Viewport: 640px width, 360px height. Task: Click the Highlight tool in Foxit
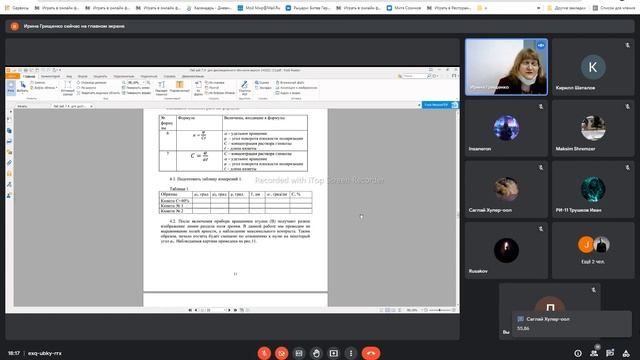click(180, 87)
